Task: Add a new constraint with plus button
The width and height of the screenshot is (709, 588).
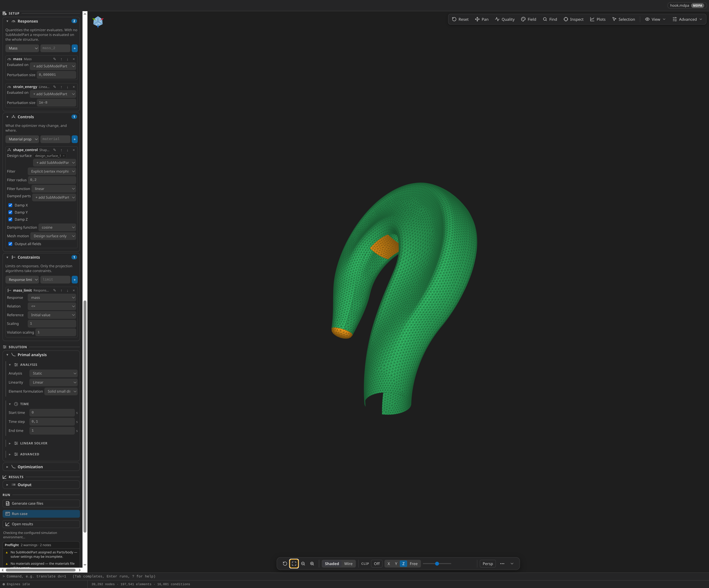Action: pyautogui.click(x=75, y=280)
